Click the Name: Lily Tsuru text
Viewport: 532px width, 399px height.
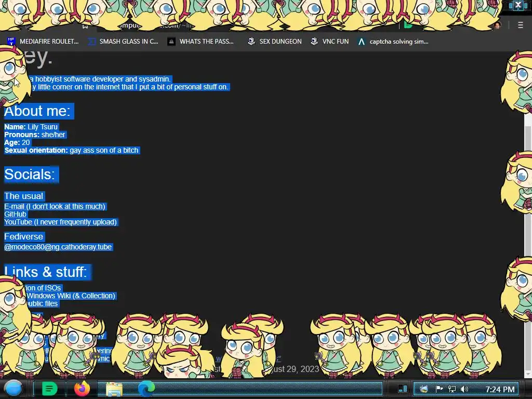[x=31, y=127]
